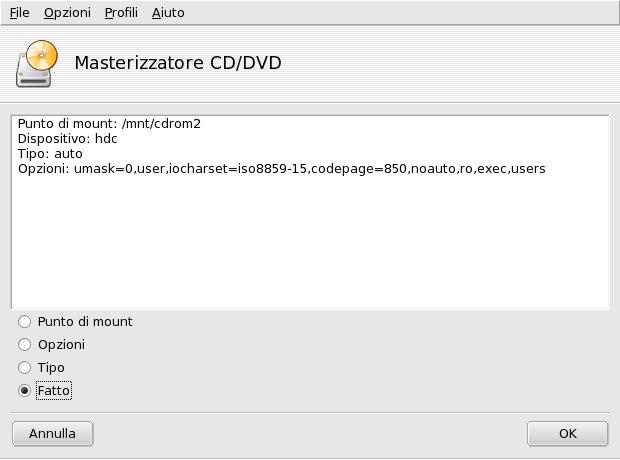
Task: Confirm with the OK button
Action: pos(567,434)
